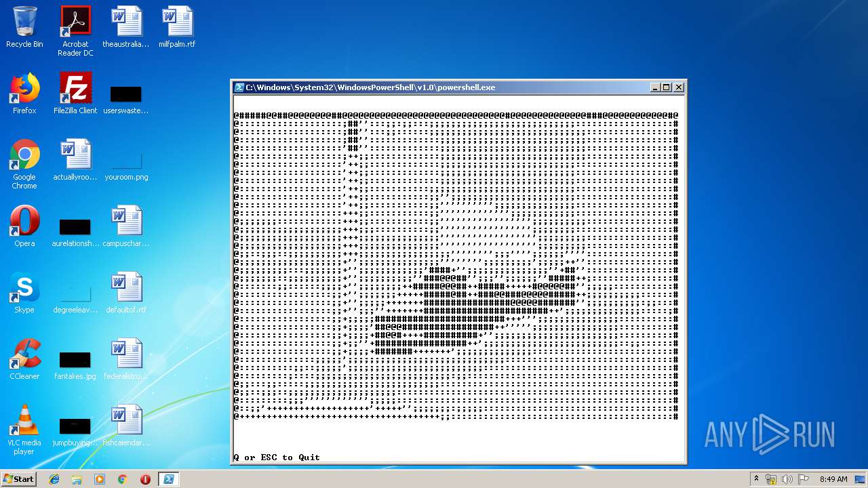
Task: Launch Firefox desktop shortcut
Action: [24, 94]
